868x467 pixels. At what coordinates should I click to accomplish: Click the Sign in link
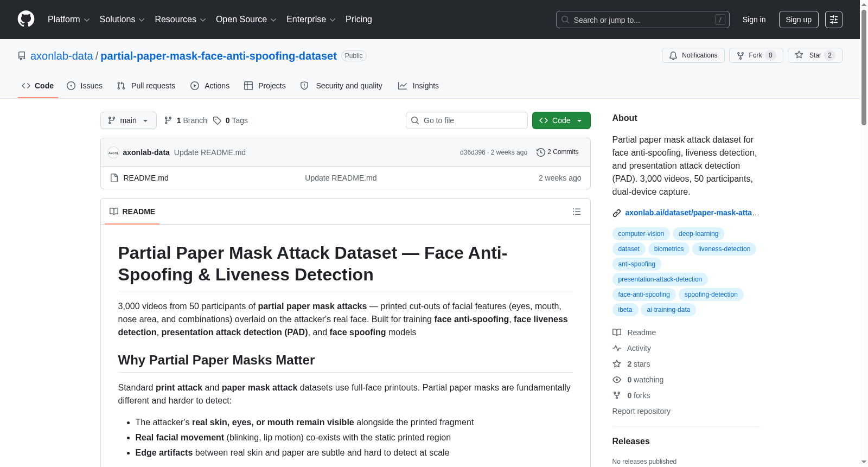coord(754,20)
